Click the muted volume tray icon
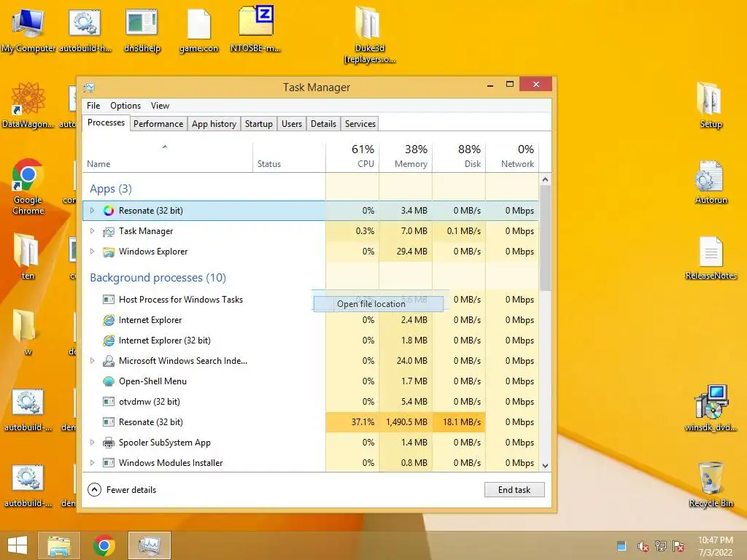Screen dimensions: 747x560 tap(643, 546)
